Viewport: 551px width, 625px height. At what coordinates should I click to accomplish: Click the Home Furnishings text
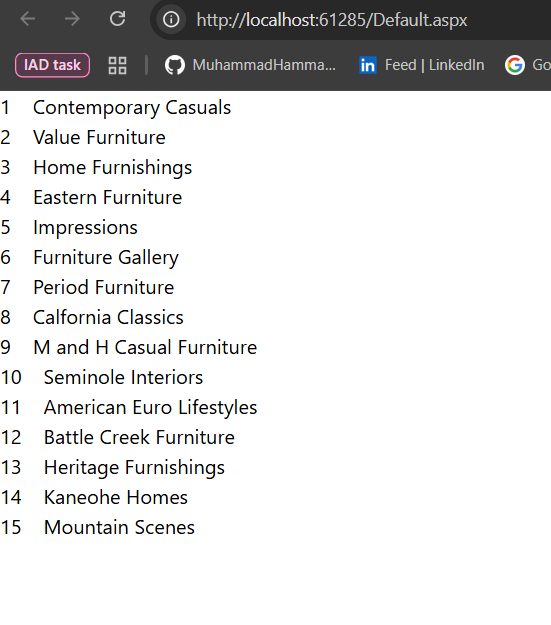click(x=112, y=167)
